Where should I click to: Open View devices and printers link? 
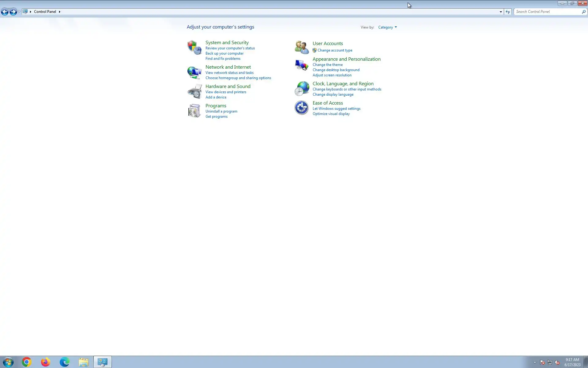[x=226, y=92]
